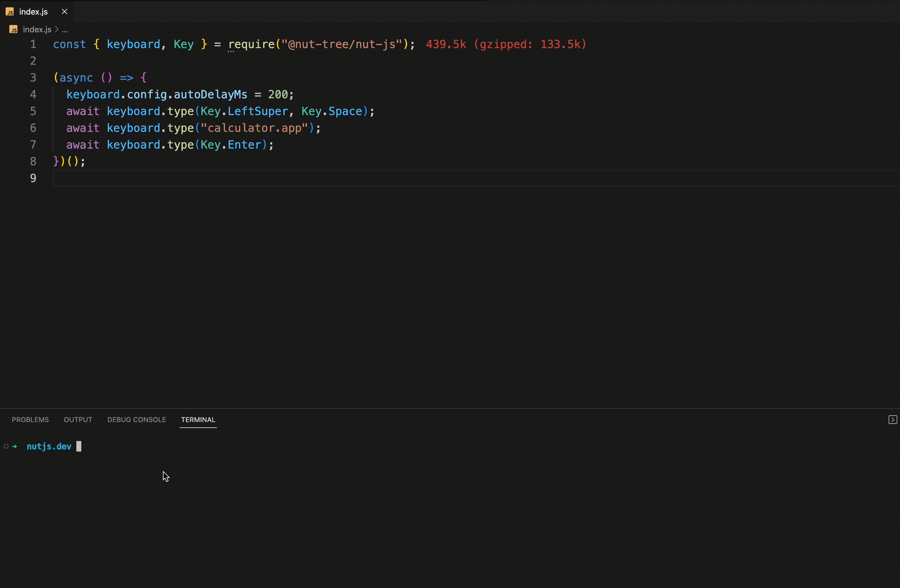This screenshot has width=900, height=588.
Task: Place the cursor on empty line 9
Action: point(227,178)
